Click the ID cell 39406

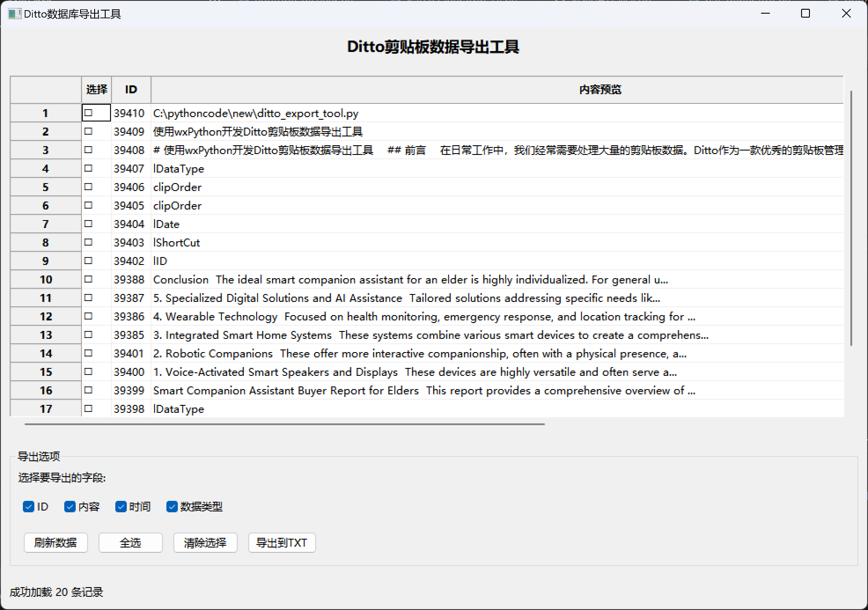[131, 187]
